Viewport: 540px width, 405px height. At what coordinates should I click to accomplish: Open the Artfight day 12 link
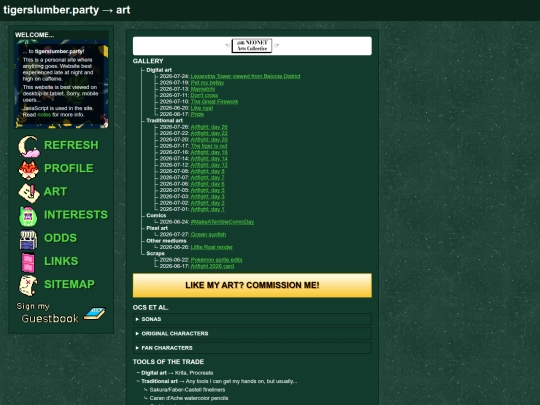pos(209,165)
